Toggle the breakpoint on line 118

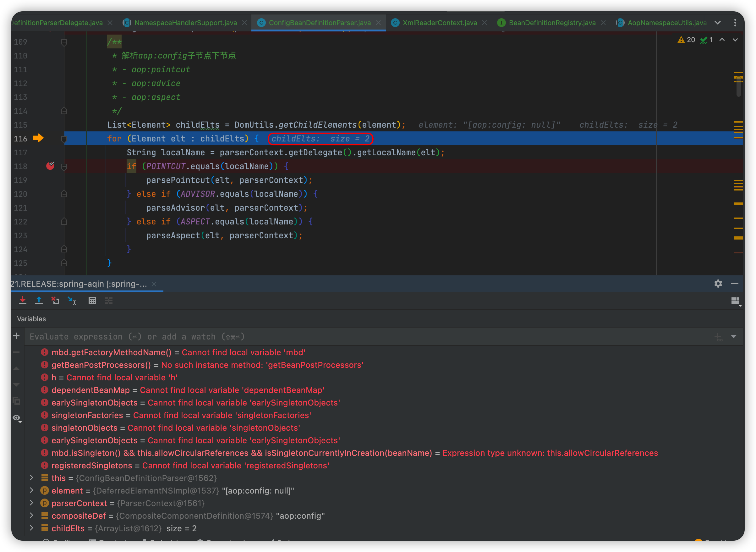50,166
